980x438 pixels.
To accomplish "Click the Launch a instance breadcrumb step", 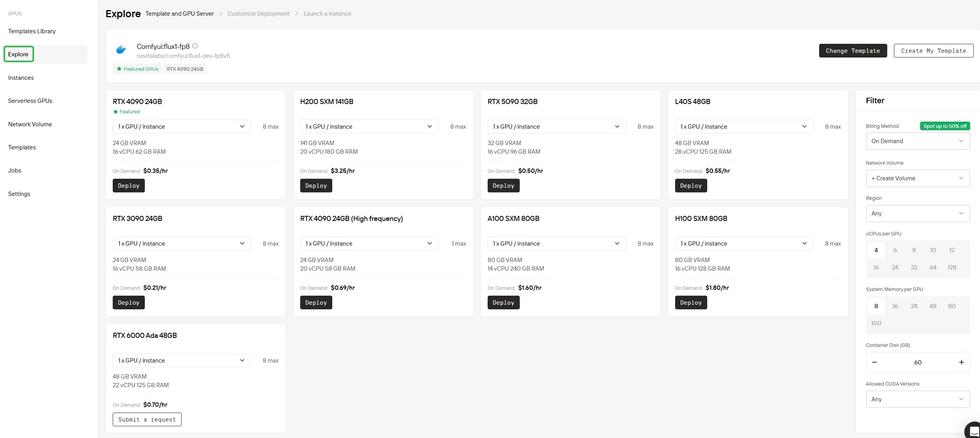I will point(328,14).
